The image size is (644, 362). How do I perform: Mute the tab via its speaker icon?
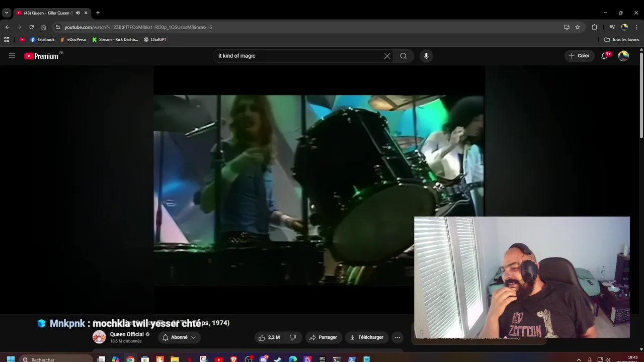[x=77, y=13]
